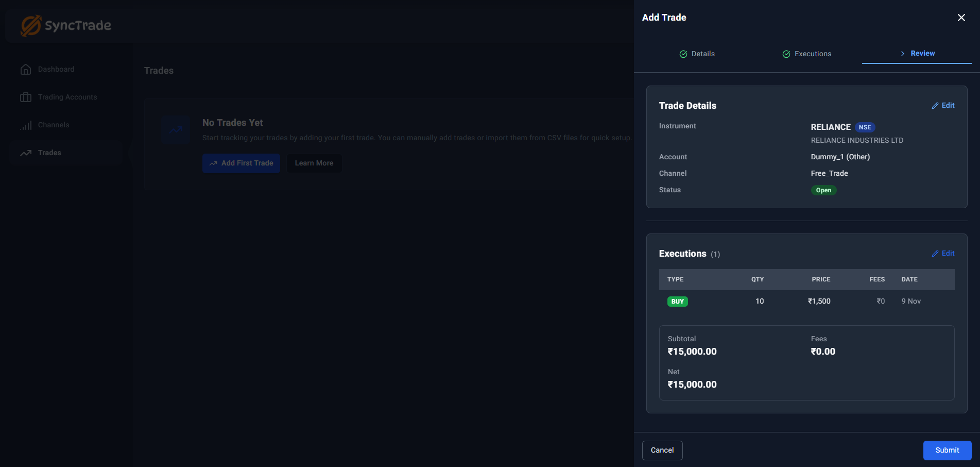Click the NSE exchange badge
This screenshot has height=467, width=980.
tap(865, 127)
